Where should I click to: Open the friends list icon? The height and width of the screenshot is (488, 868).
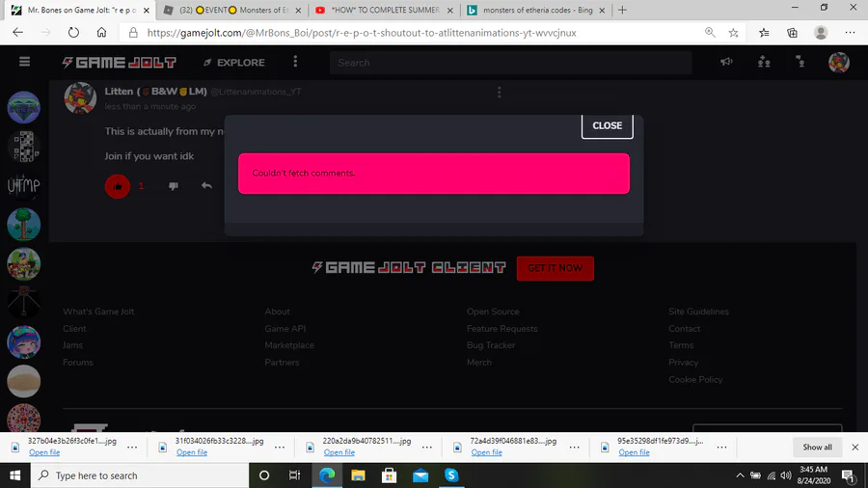point(764,62)
